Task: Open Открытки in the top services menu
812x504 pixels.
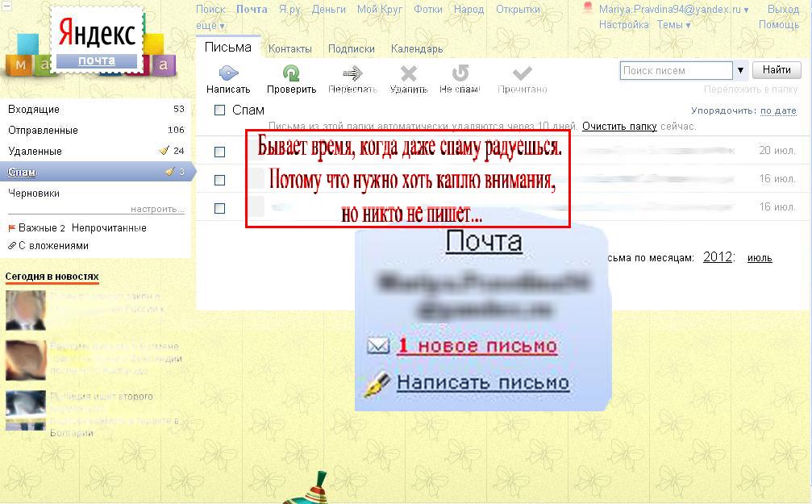Action: point(518,10)
